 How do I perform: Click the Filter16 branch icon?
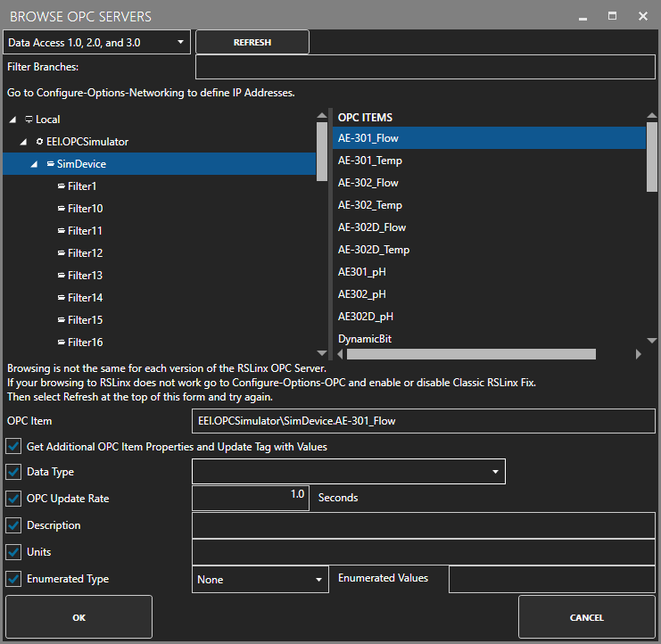tap(62, 343)
